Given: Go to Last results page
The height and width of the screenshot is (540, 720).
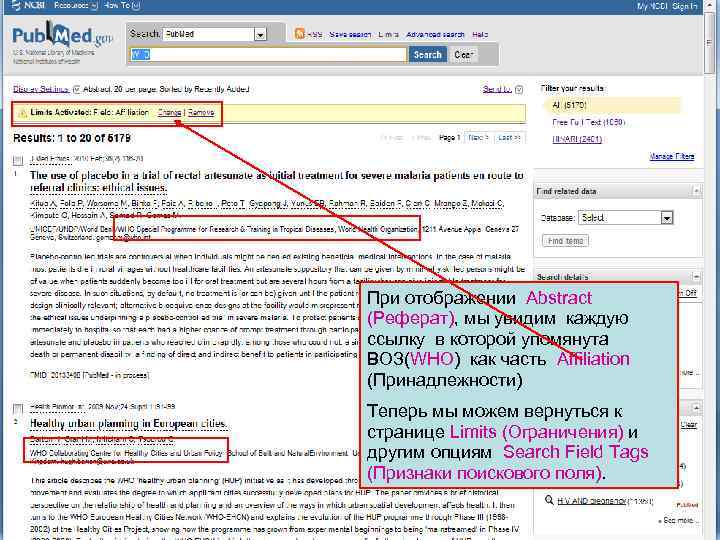Looking at the screenshot, I should point(509,138).
